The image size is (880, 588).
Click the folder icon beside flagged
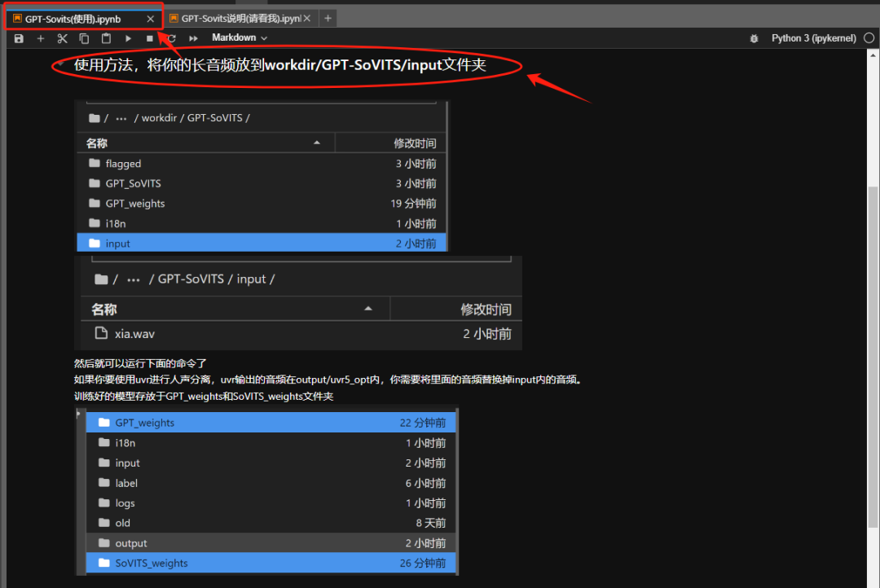[95, 163]
